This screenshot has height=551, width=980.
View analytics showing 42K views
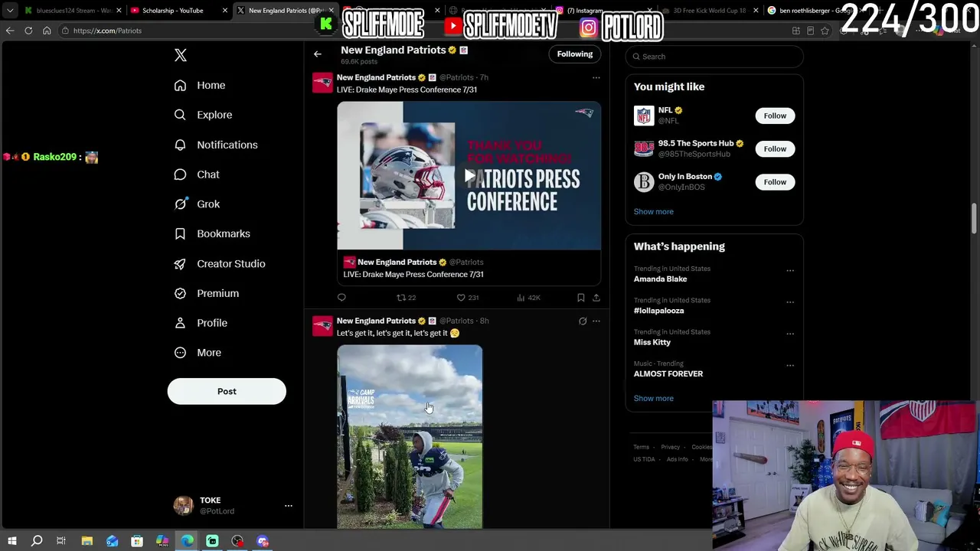click(x=528, y=298)
